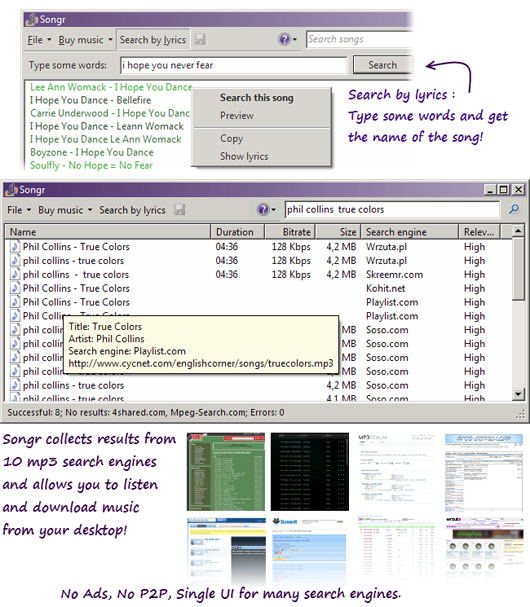This screenshot has width=530, height=607.
Task: Select 'Soulfly - No Hope = No Fear' result
Action: click(91, 165)
